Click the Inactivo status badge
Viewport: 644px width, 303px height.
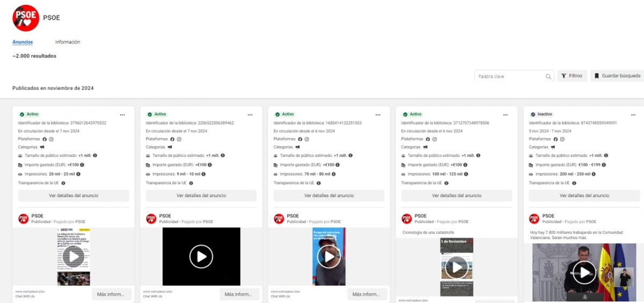(541, 114)
